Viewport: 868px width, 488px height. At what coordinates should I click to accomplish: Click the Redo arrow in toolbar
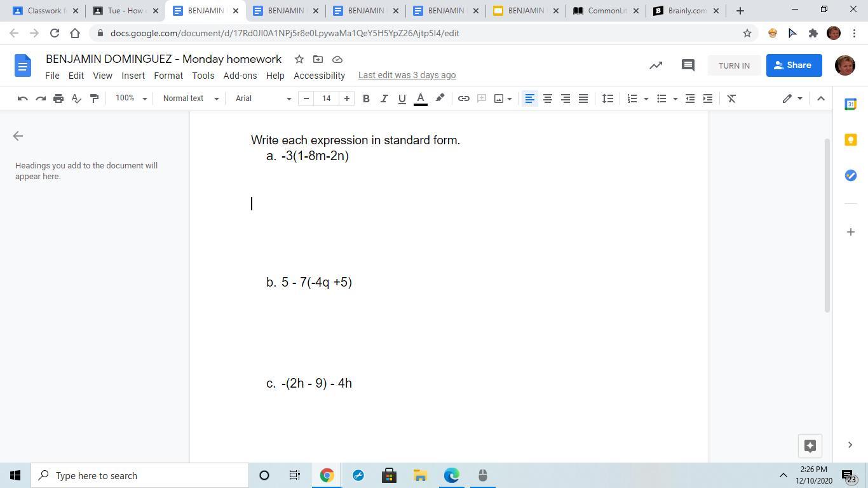[x=41, y=98]
